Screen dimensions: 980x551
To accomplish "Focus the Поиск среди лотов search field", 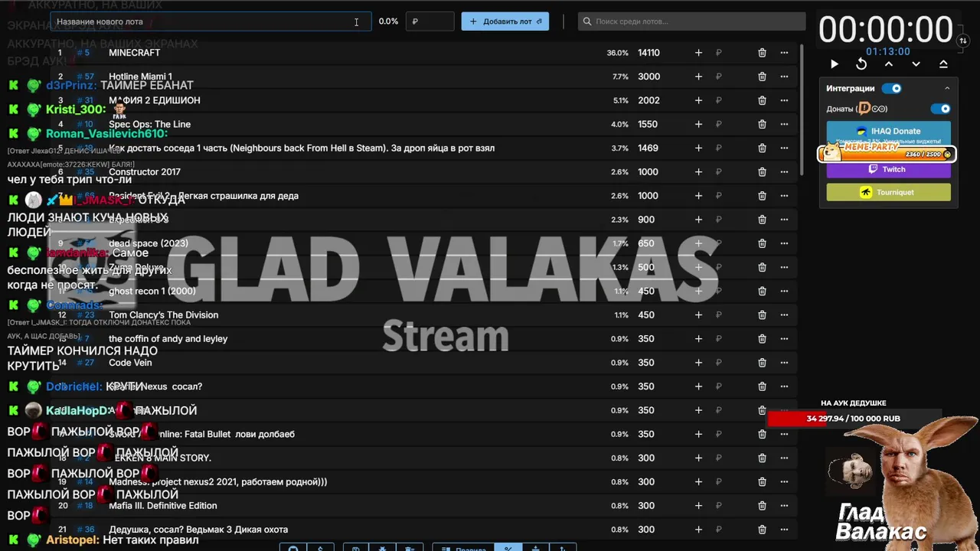I will pyautogui.click(x=691, y=21).
